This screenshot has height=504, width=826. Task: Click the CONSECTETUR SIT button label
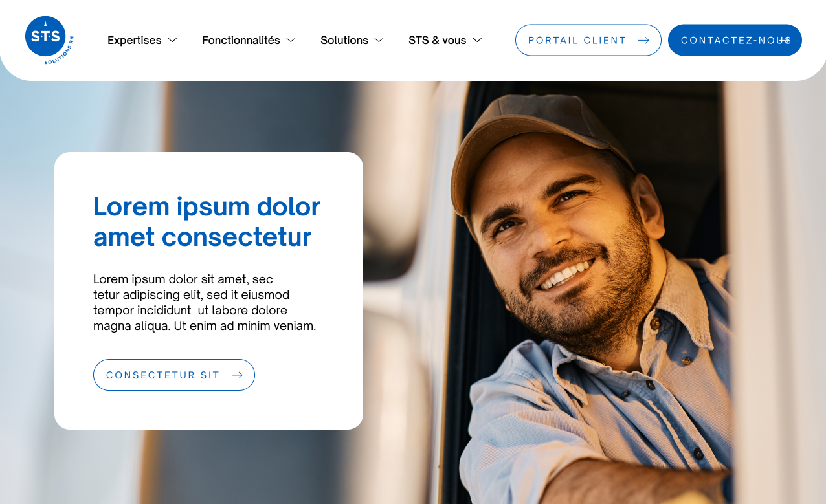[163, 375]
